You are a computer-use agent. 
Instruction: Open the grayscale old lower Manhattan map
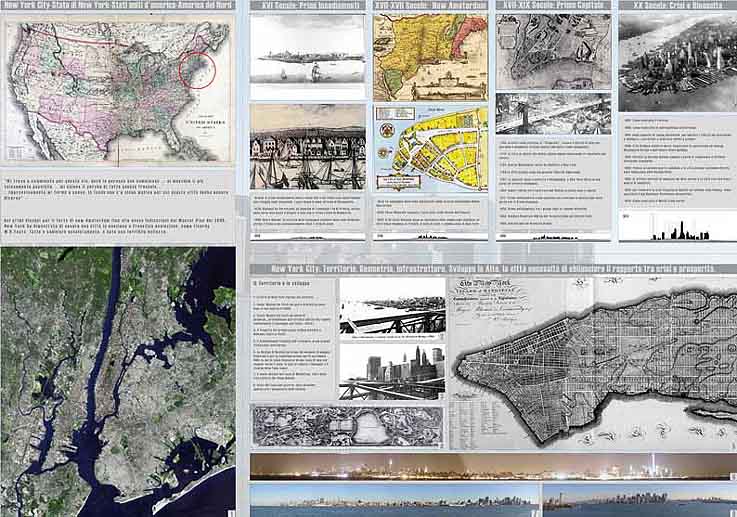pyautogui.click(x=553, y=52)
